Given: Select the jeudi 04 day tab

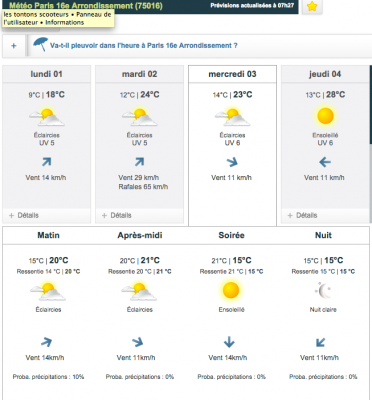Looking at the screenshot, I should (325, 74).
